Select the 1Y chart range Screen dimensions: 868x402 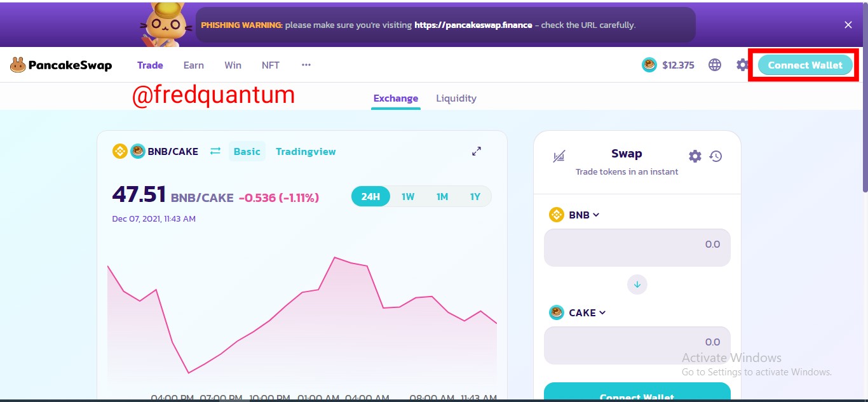point(475,197)
